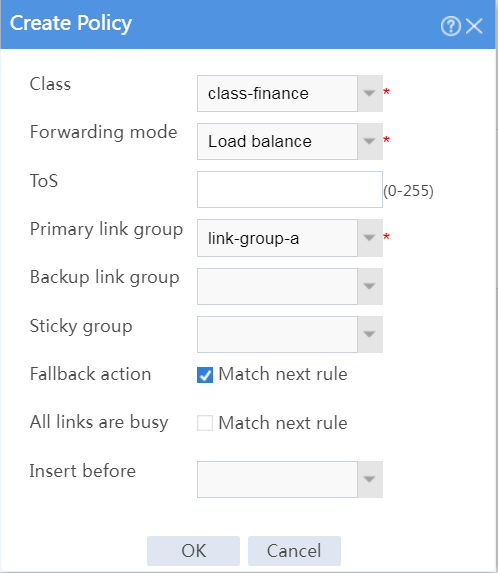Open the help icon in title bar
The height and width of the screenshot is (573, 498).
click(x=451, y=26)
